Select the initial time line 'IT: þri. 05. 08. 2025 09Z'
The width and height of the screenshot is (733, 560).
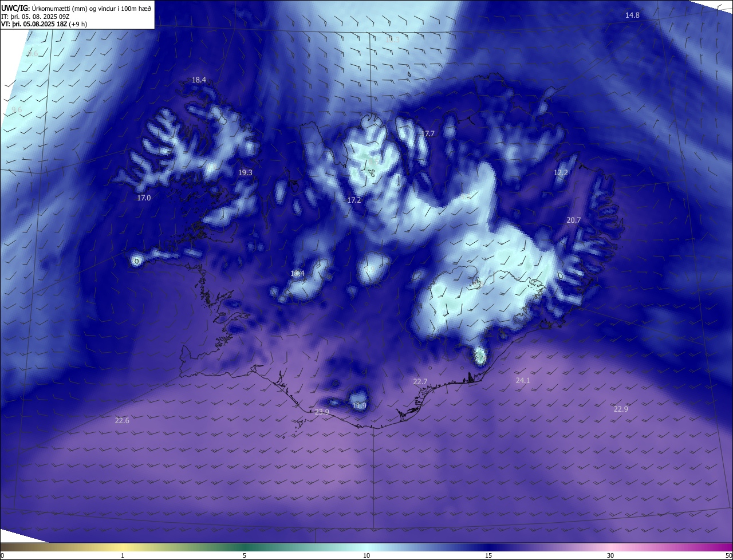tap(36, 16)
